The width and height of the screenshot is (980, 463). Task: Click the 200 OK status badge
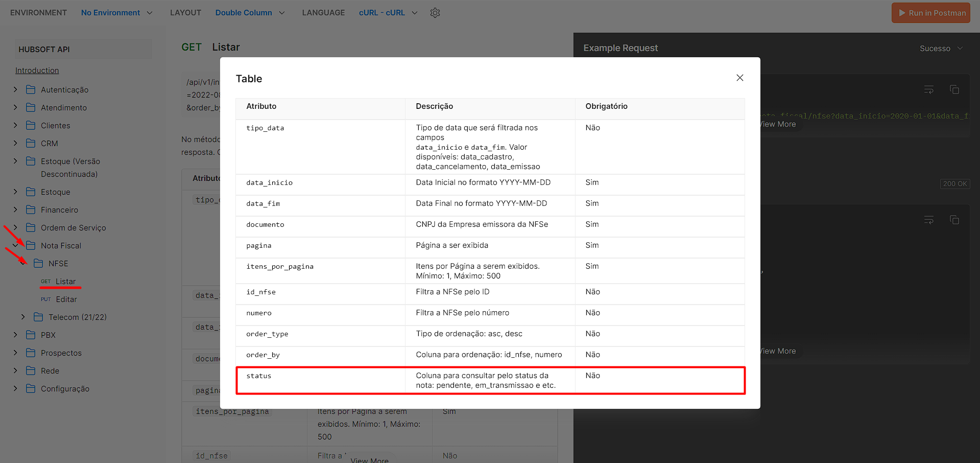[x=955, y=183]
